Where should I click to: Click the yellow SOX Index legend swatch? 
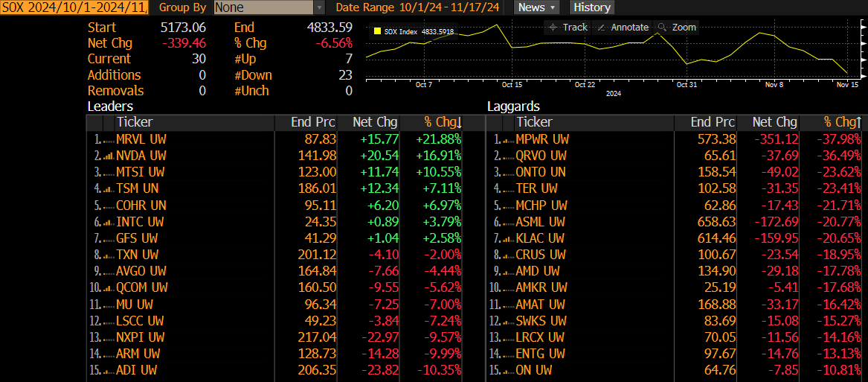click(378, 32)
